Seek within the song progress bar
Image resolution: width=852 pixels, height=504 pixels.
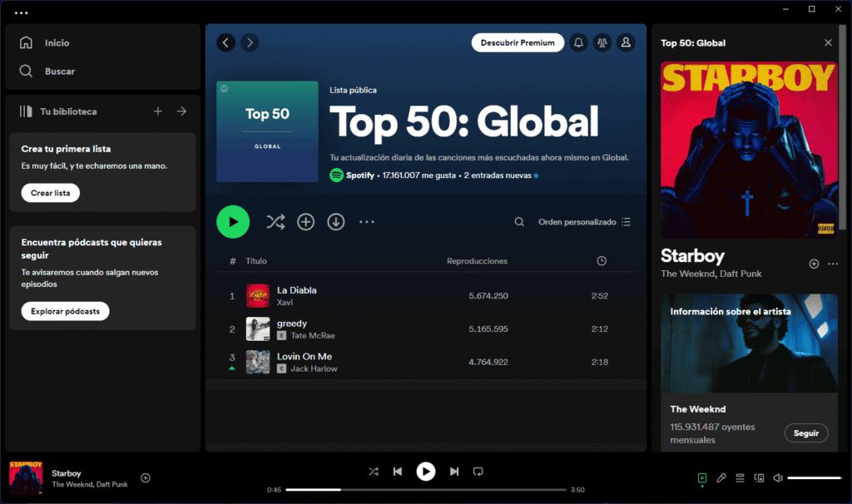coord(425,489)
